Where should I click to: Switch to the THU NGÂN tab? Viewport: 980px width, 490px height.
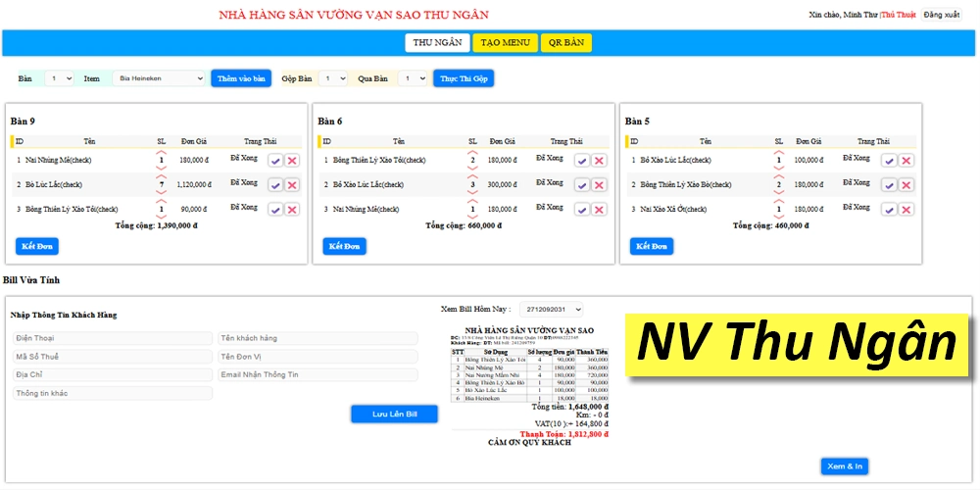tap(437, 42)
